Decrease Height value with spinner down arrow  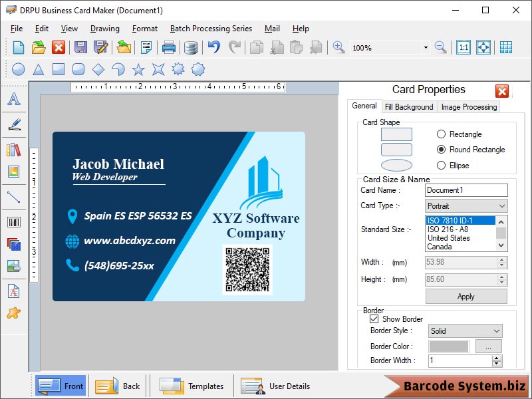click(502, 282)
